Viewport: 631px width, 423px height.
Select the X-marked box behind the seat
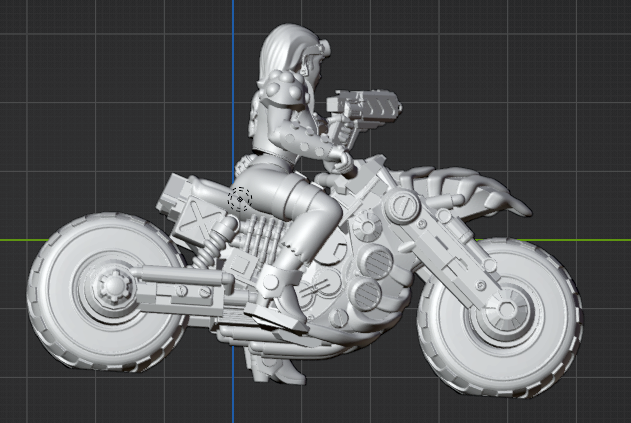(x=194, y=215)
